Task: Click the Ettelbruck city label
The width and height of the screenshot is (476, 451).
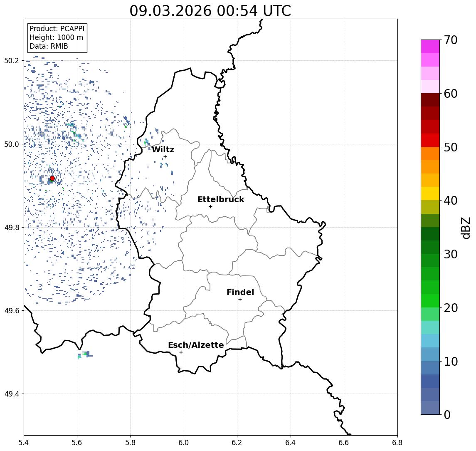Action: [x=221, y=199]
